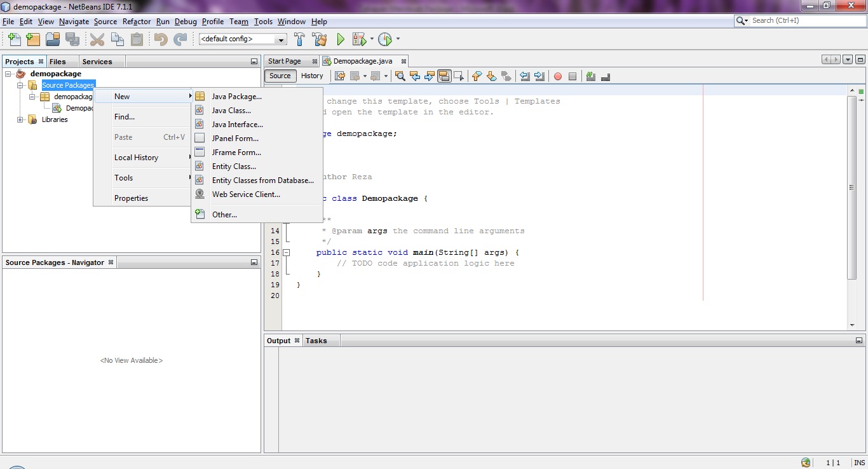The width and height of the screenshot is (868, 469).
Task: Collapse the main method code fold
Action: [287, 252]
